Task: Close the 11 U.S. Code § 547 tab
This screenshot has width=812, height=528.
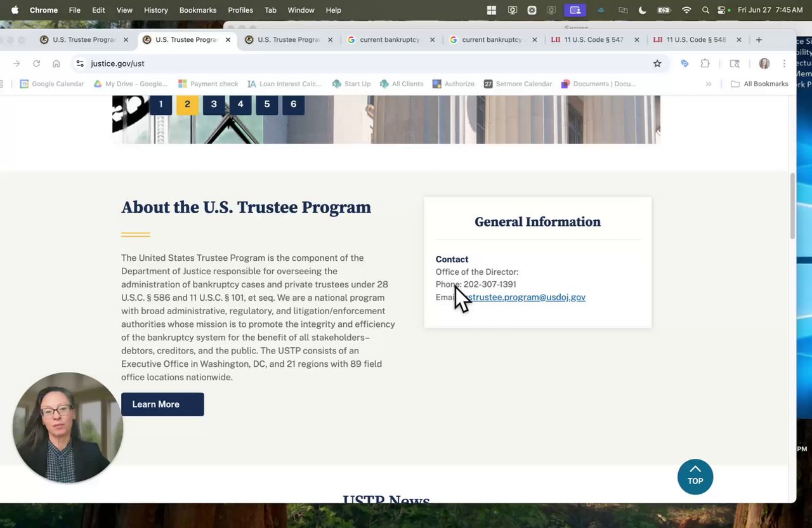Action: tap(637, 39)
